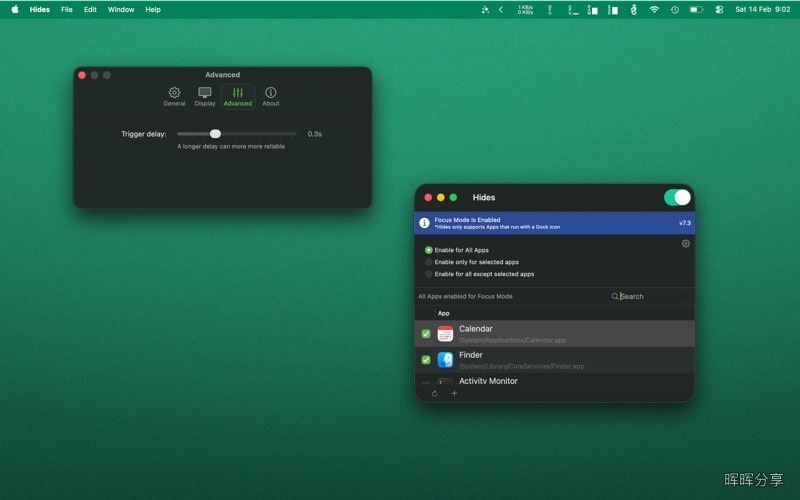The height and width of the screenshot is (500, 800).
Task: Click the Calendar app icon
Action: coord(445,334)
